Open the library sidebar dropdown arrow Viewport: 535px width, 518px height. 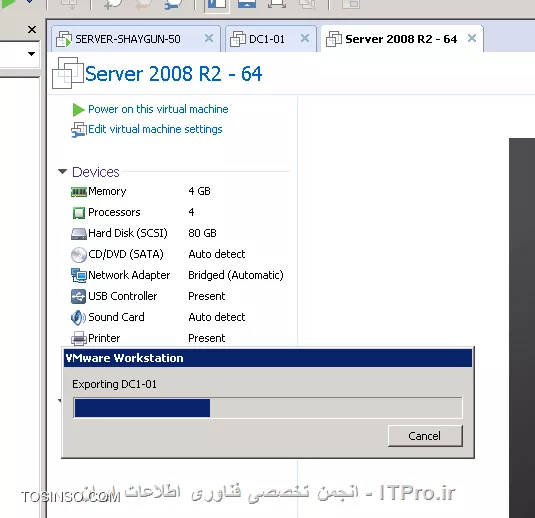31,54
